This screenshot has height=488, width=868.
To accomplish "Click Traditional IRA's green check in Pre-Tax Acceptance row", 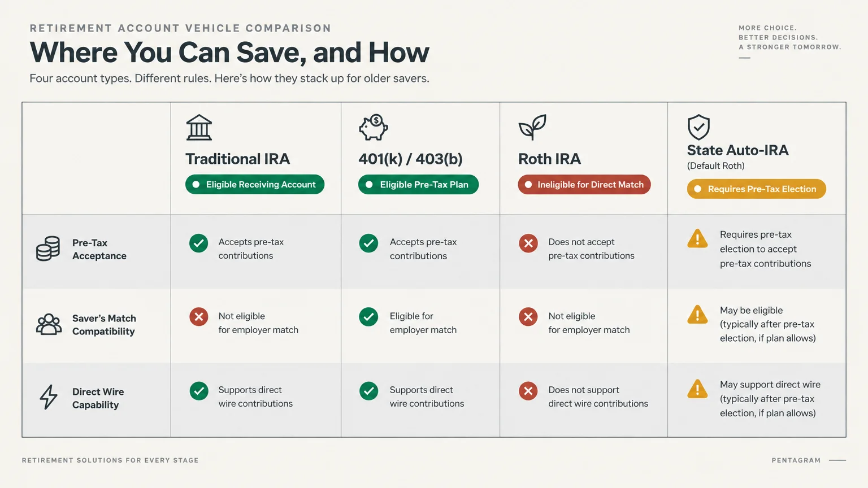I will [198, 243].
